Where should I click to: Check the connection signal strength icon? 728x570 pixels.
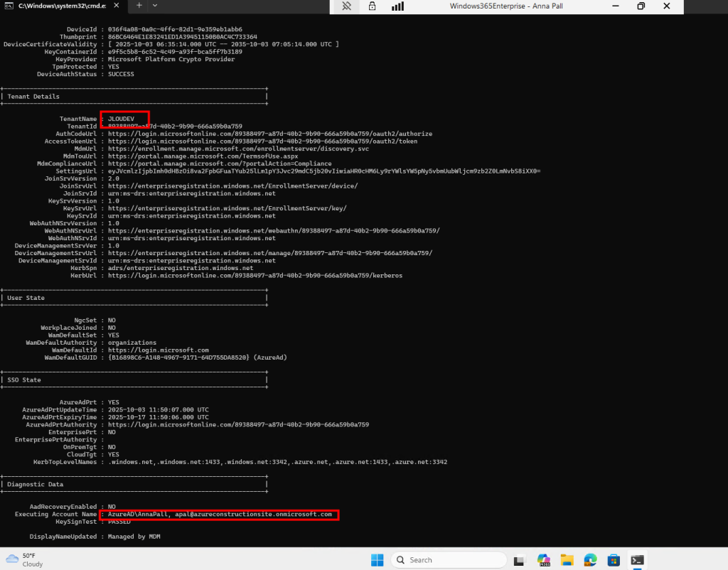[397, 6]
